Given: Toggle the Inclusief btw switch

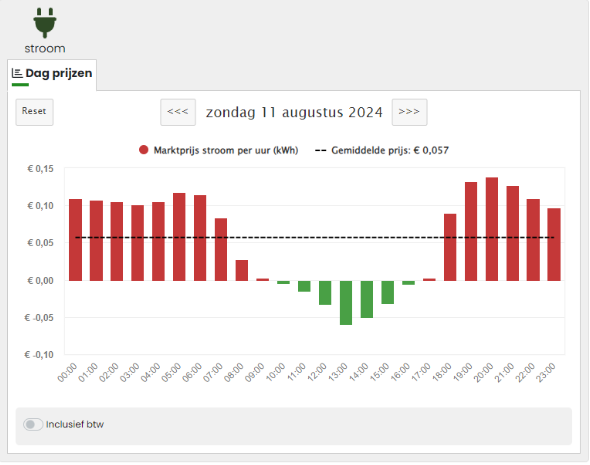Looking at the screenshot, I should click(33, 424).
